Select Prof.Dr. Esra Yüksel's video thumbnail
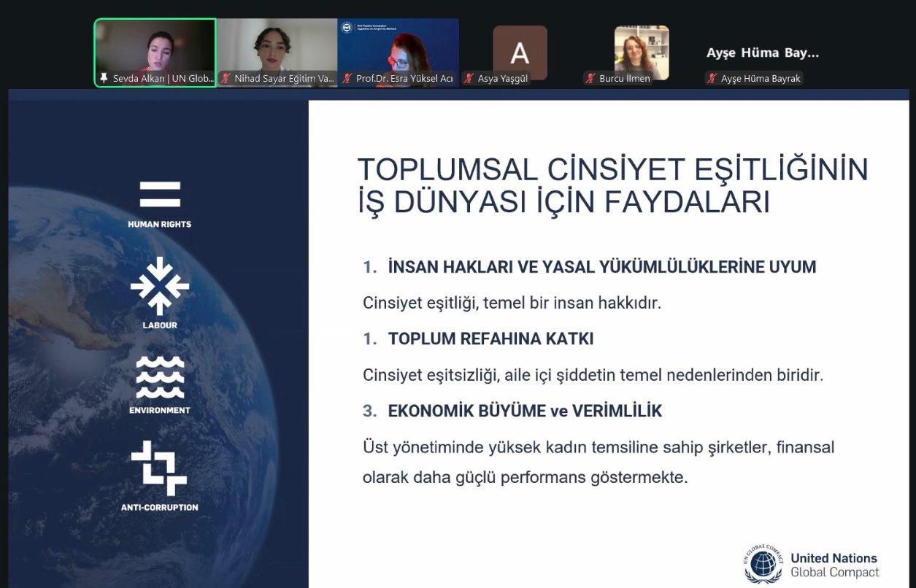This screenshot has height=588, width=916. [x=399, y=47]
